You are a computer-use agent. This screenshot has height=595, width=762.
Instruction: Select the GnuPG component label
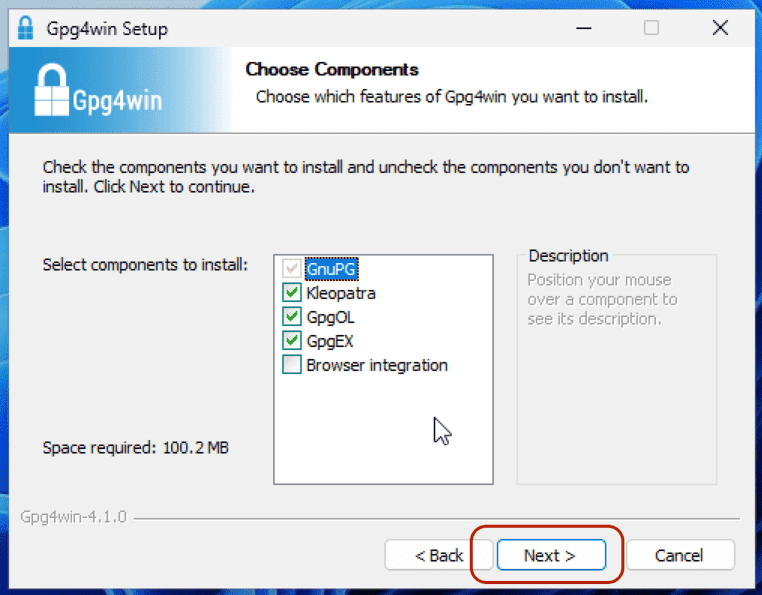331,269
